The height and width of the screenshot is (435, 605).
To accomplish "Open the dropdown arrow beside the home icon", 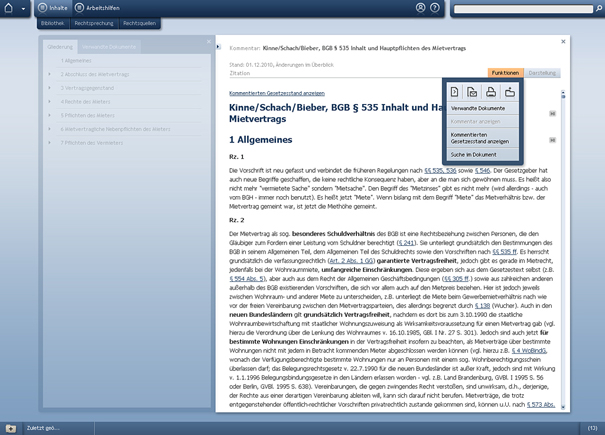I will click(x=23, y=9).
